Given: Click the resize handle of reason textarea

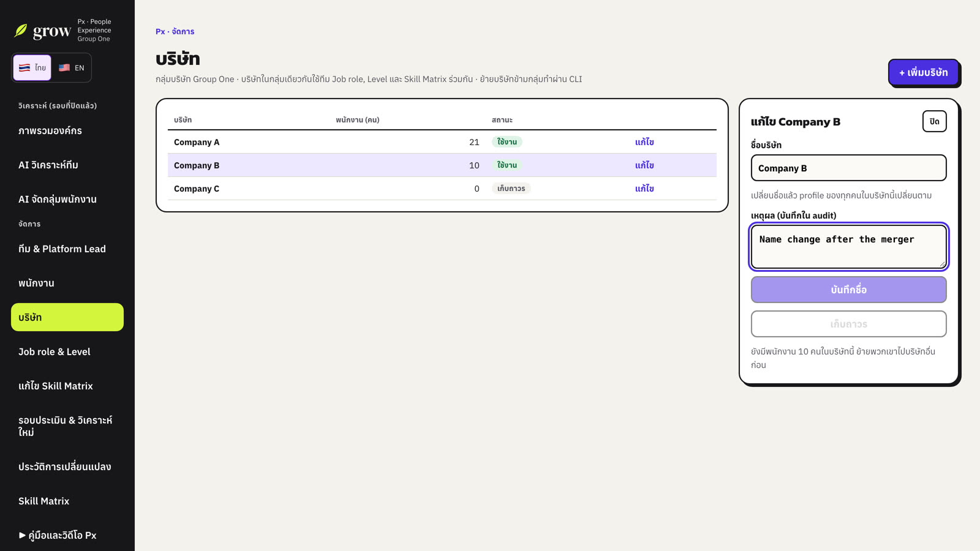Looking at the screenshot, I should [x=942, y=264].
